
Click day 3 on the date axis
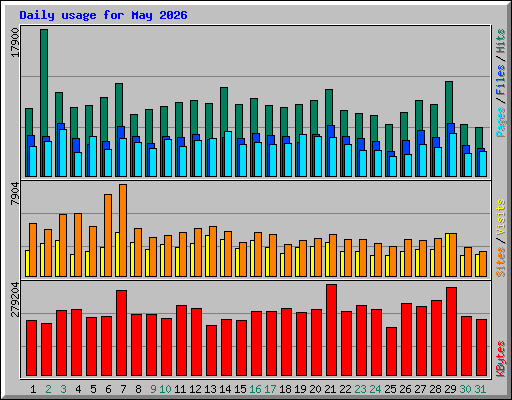point(63,389)
